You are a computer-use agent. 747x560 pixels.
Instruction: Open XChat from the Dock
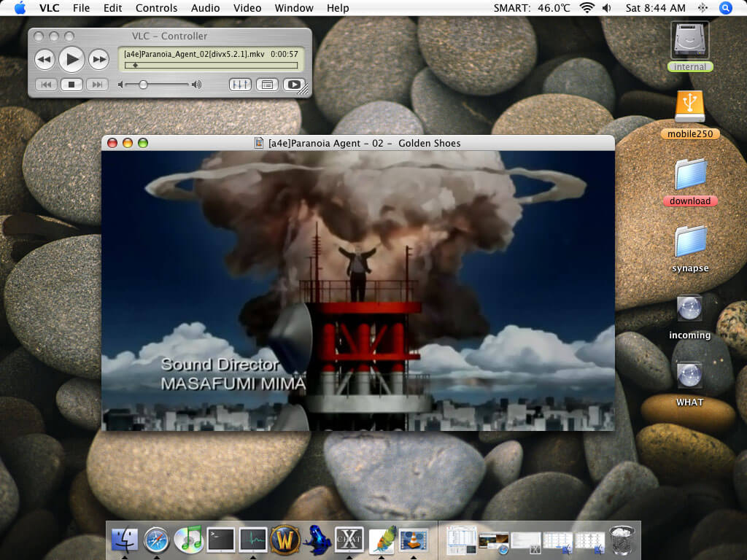point(349,540)
